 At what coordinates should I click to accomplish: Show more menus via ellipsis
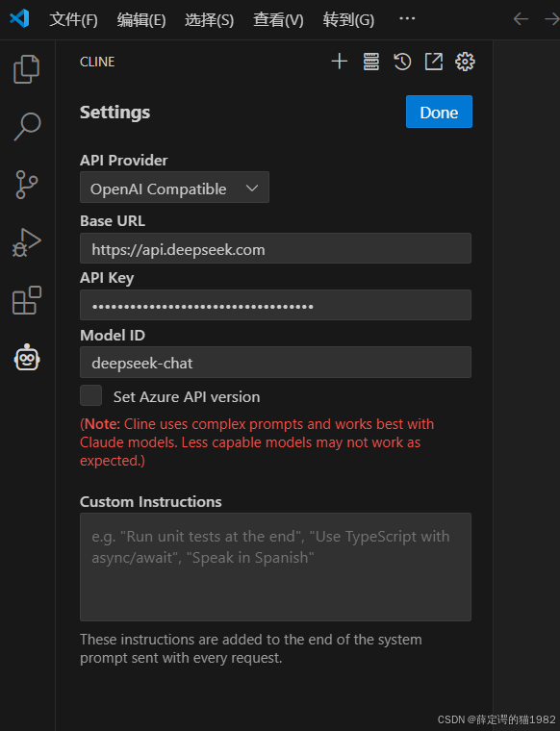coord(407,18)
